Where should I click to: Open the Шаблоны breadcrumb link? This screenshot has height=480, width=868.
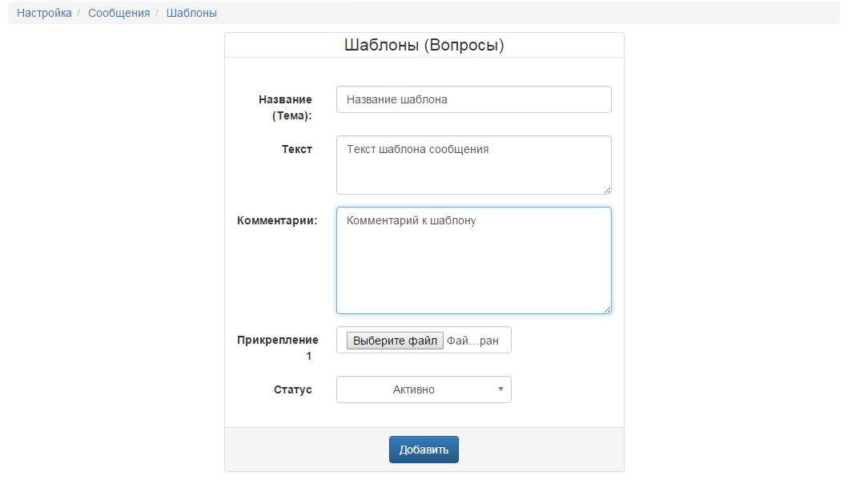(x=191, y=13)
